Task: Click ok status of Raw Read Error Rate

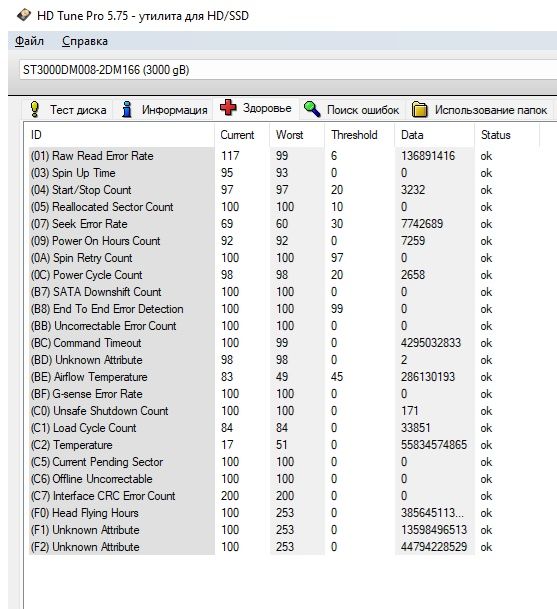Action: pos(486,156)
